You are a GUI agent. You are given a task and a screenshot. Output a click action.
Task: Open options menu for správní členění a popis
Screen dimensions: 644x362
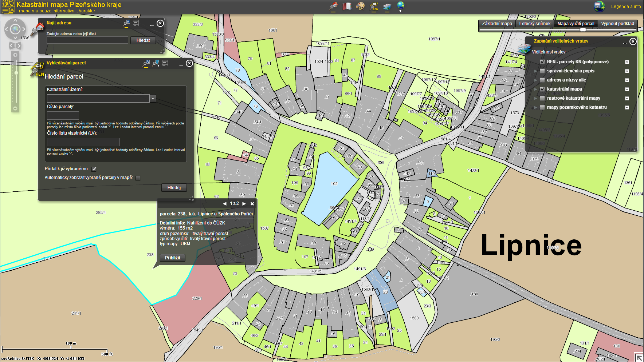627,71
